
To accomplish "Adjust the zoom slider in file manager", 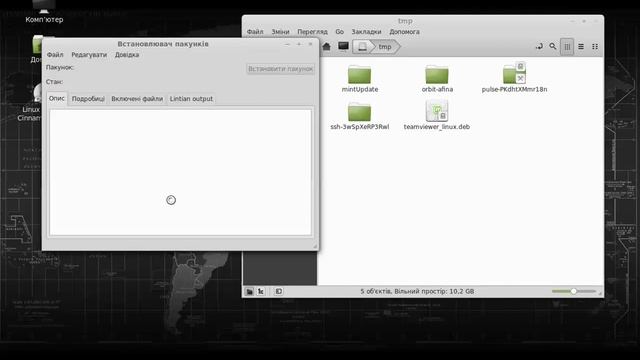I will 573,291.
